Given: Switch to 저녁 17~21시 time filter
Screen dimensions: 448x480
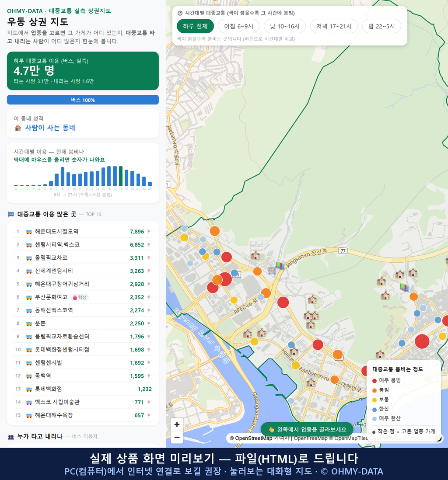Looking at the screenshot, I should tap(334, 26).
